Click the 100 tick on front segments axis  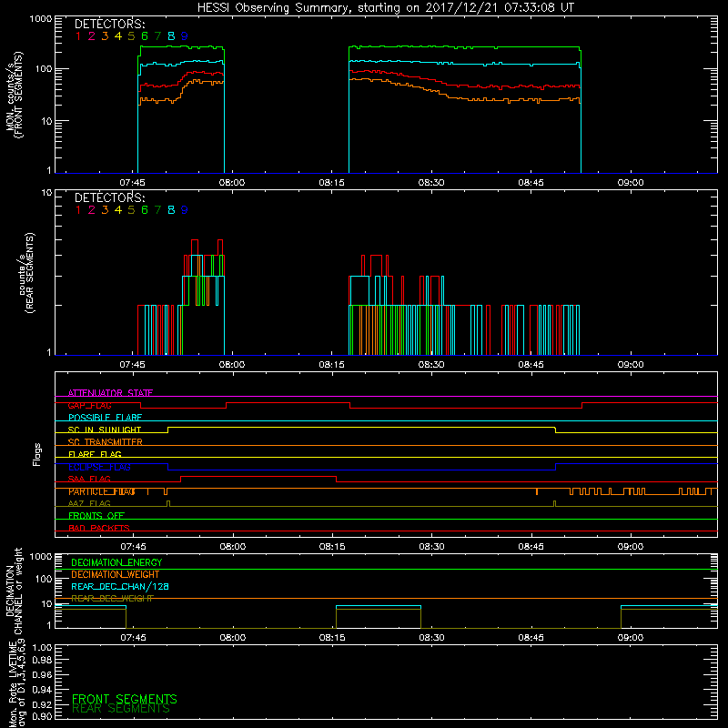(x=44, y=69)
